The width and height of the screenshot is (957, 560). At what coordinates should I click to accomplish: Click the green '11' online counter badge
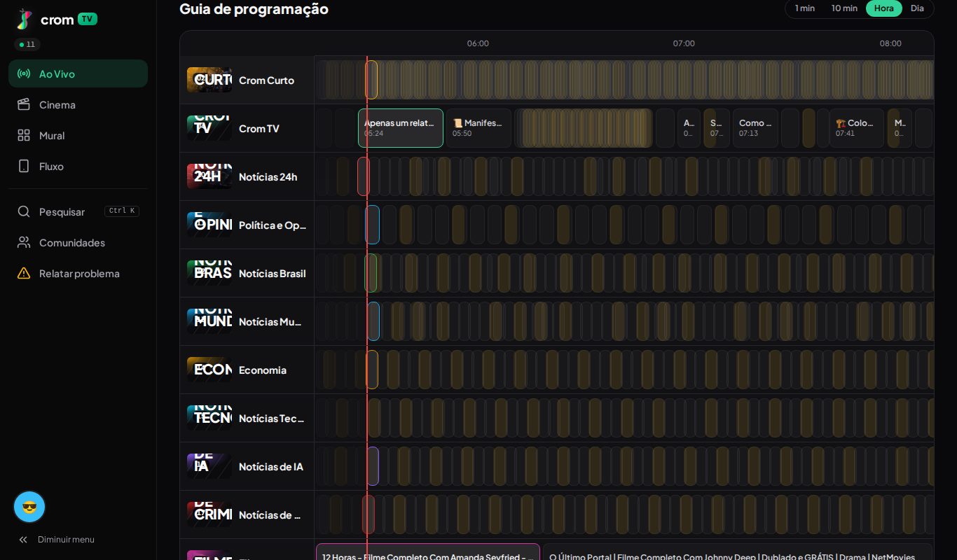point(27,44)
